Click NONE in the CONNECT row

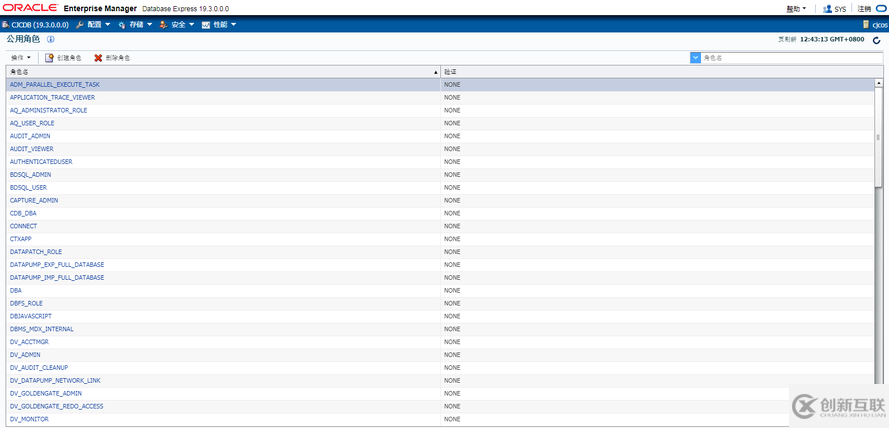click(452, 226)
